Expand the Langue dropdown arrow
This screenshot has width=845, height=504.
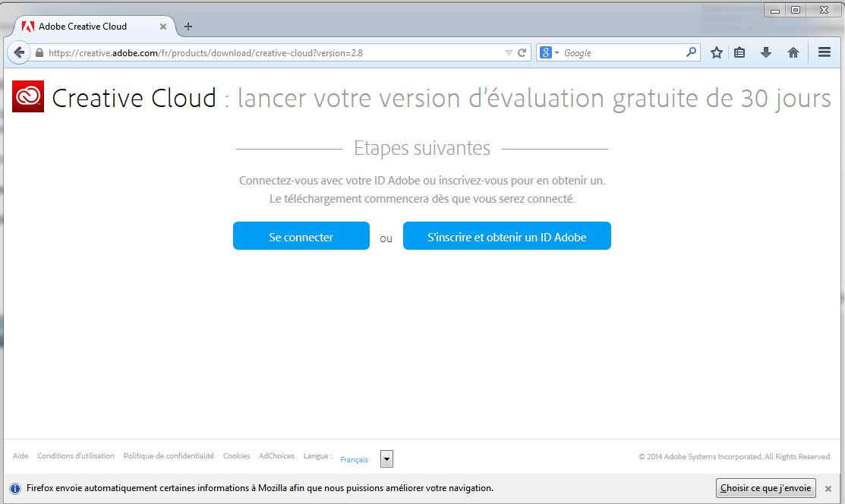[386, 458]
